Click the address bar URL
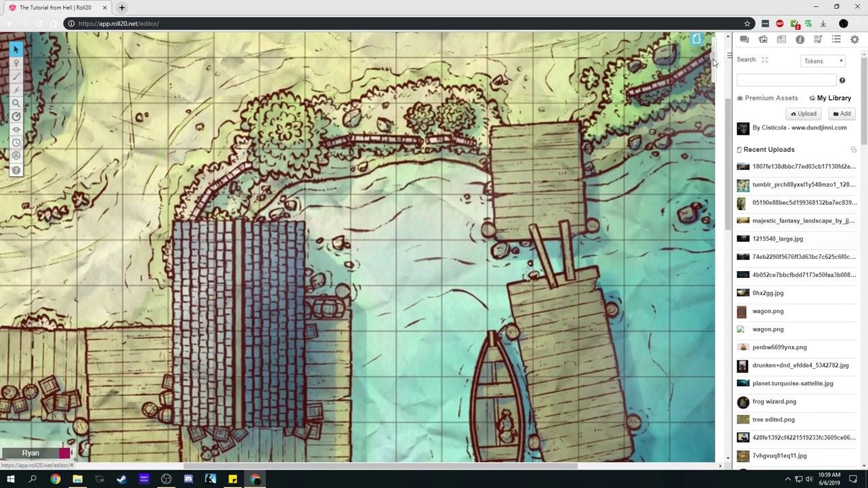The width and height of the screenshot is (868, 488). (119, 24)
